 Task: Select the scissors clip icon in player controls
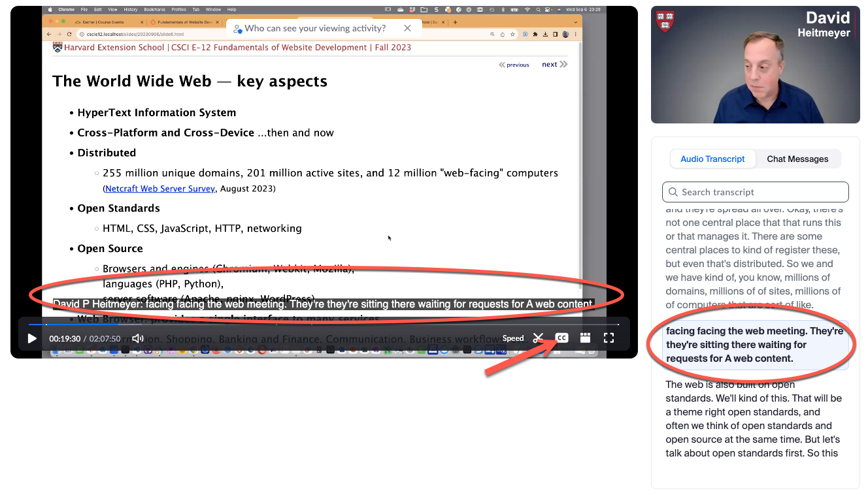[x=538, y=338]
